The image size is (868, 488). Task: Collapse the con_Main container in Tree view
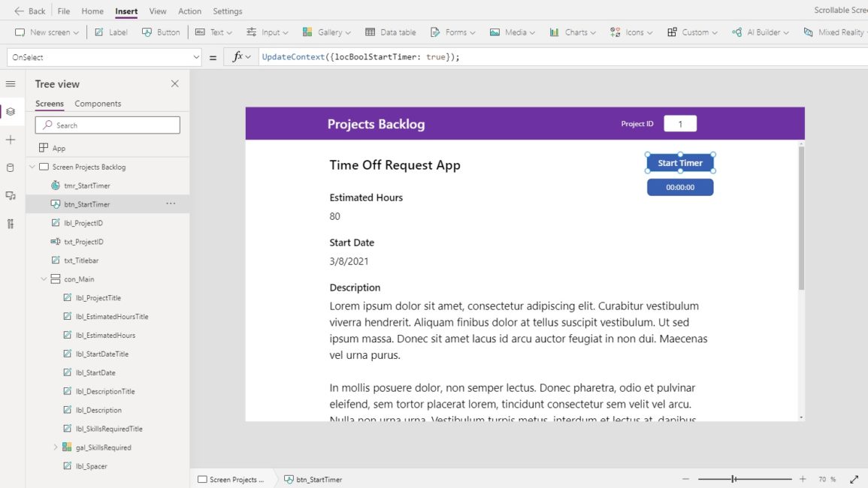(44, 279)
